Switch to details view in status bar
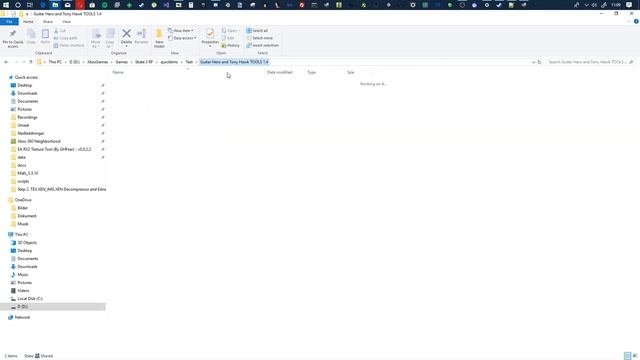This screenshot has width=640, height=360. [627, 356]
